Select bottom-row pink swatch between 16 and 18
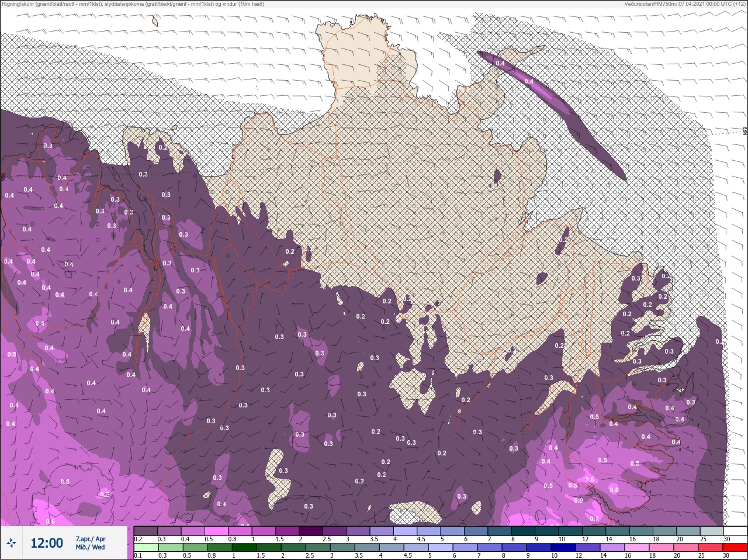Image resolution: width=748 pixels, height=560 pixels. 637,548
